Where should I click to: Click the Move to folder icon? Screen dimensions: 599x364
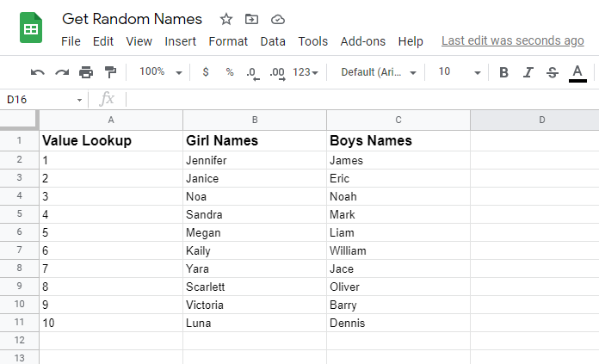click(251, 19)
